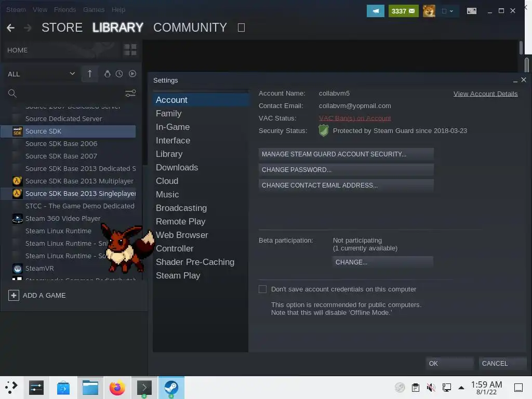This screenshot has width=532, height=399.
Task: Select In-Game settings category
Action: click(201, 127)
